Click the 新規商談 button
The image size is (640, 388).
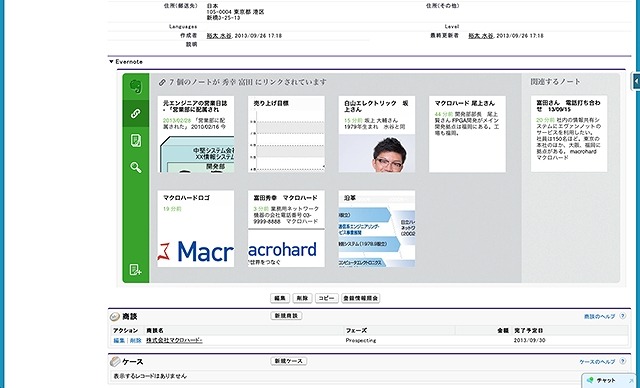pyautogui.click(x=287, y=316)
